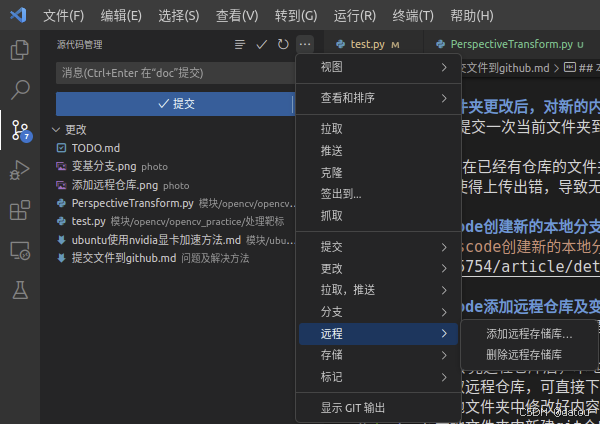Screen dimensions: 600x424
Task: Open Run and Debug view
Action: 20,170
